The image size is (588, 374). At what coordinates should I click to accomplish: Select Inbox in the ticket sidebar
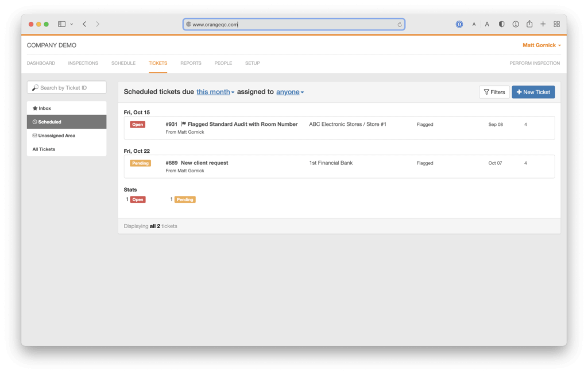pos(45,108)
